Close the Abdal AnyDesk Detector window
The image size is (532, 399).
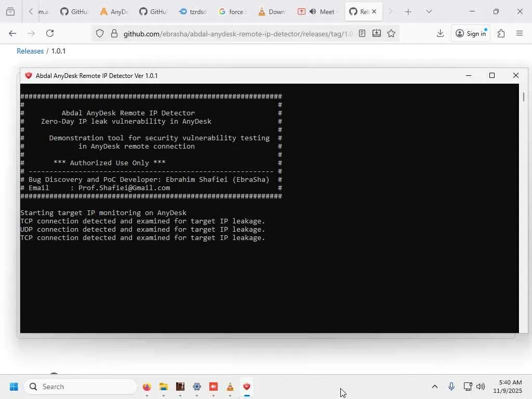point(516,75)
